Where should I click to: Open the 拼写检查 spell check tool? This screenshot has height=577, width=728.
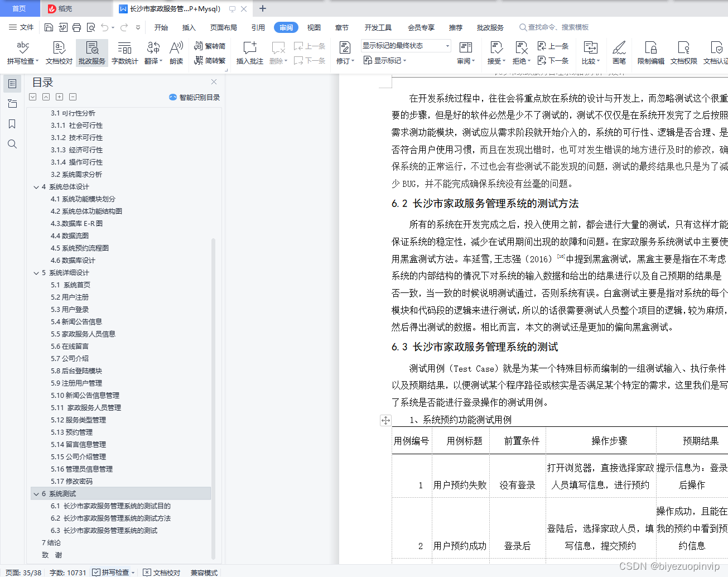pyautogui.click(x=22, y=53)
